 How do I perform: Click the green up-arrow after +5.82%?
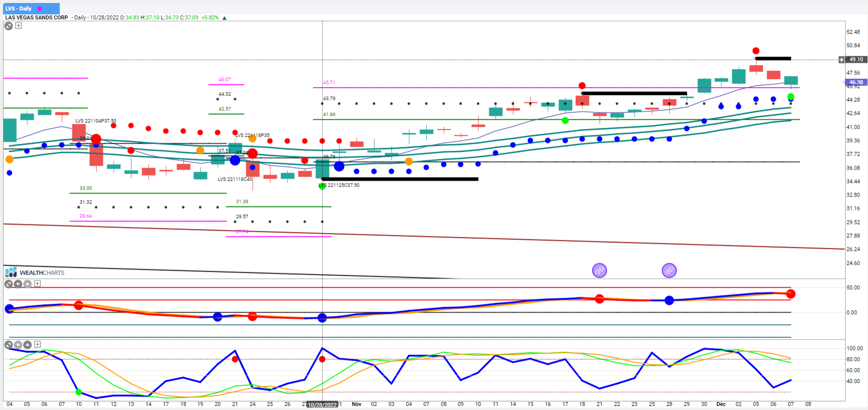[x=225, y=18]
